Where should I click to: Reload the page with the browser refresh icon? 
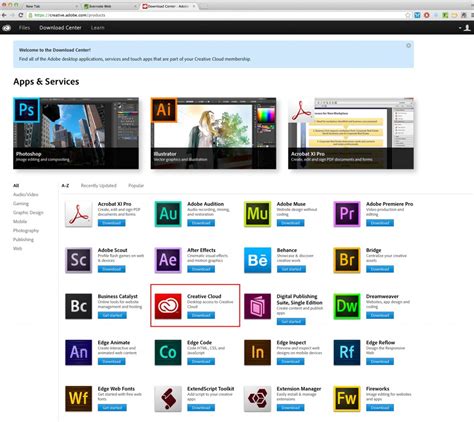[21, 15]
